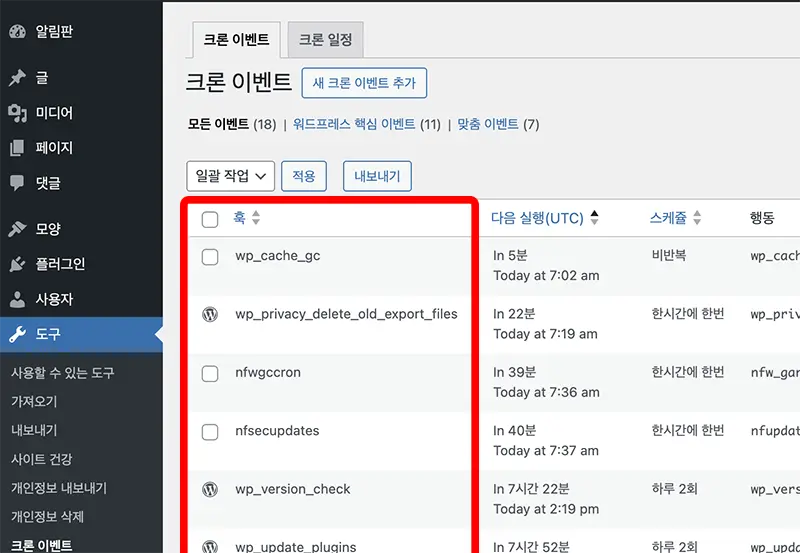Click 한시간에 한번 in nfsecupdates row
This screenshot has width=800, height=553.
pos(688,431)
